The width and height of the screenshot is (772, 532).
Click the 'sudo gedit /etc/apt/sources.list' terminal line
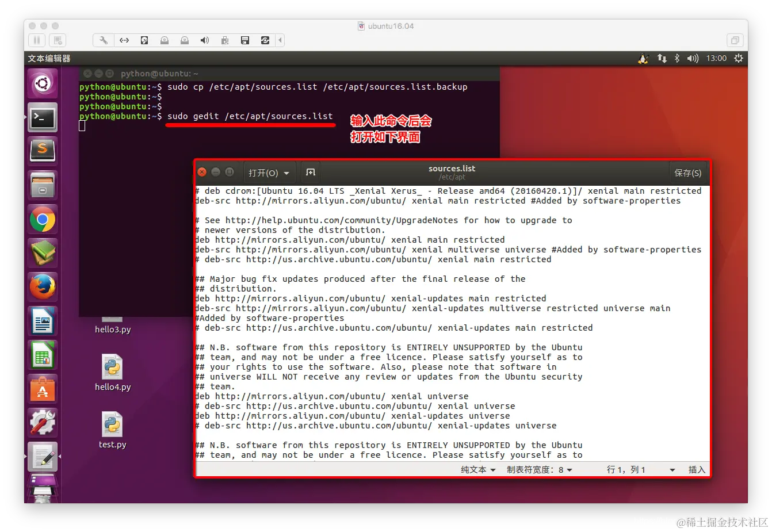[250, 116]
